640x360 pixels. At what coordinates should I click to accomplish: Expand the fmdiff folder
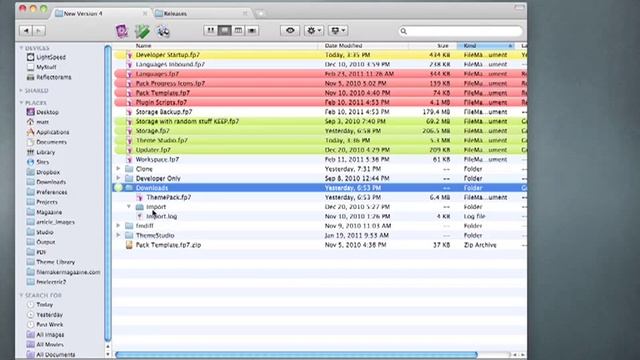[x=118, y=226]
